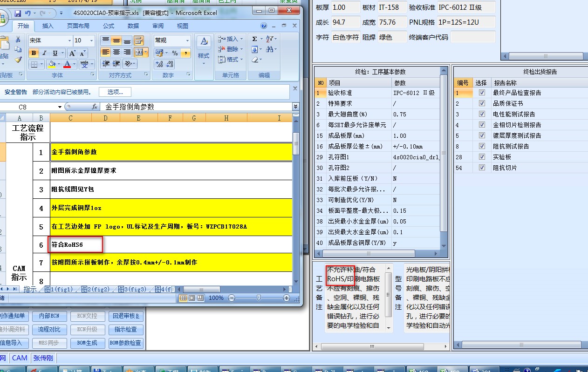Screen dimensions: 588x372
Task: Cut selection with the scissors icon
Action: tap(18, 40)
